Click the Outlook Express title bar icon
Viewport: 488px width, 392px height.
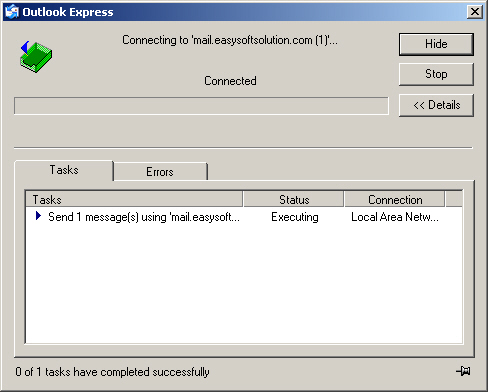pyautogui.click(x=11, y=12)
